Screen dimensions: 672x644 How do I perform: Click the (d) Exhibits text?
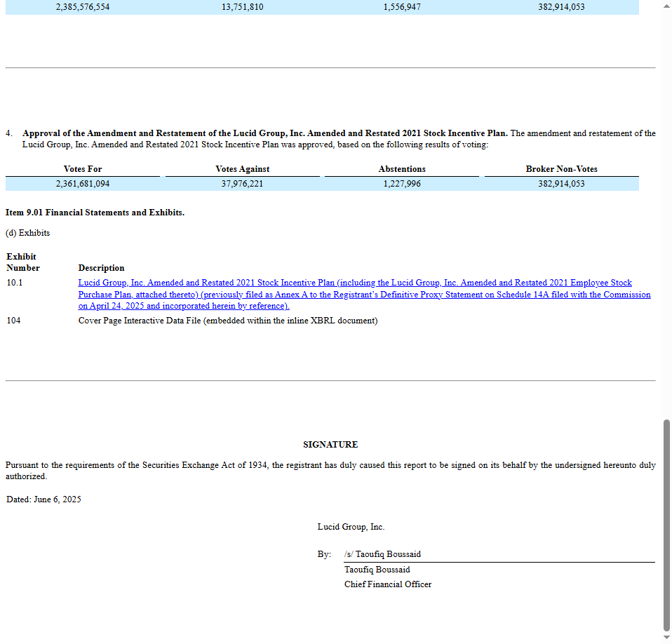(x=27, y=233)
